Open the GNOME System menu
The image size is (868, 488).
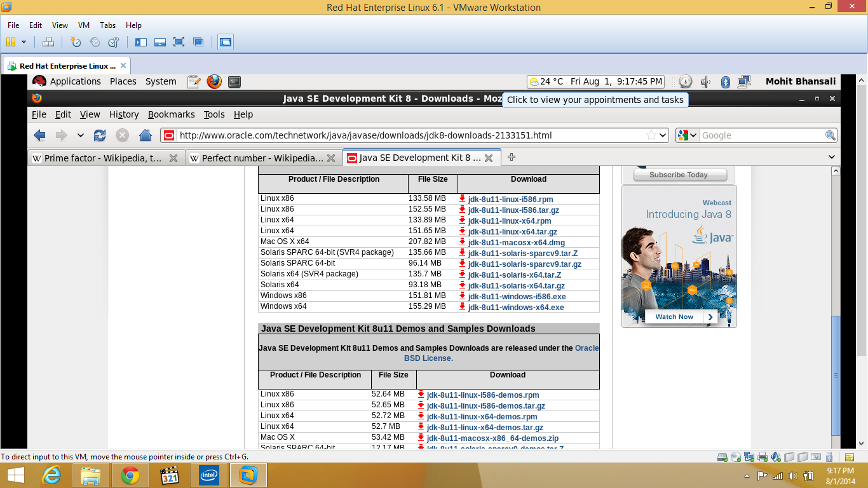click(161, 81)
